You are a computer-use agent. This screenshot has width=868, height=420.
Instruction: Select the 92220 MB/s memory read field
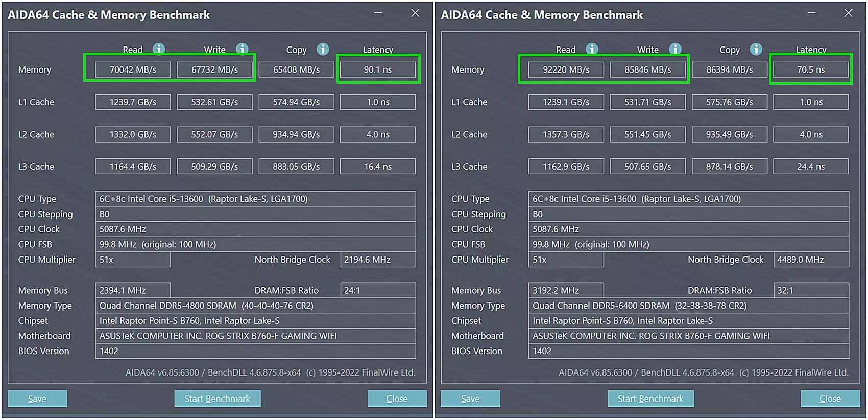(x=566, y=69)
